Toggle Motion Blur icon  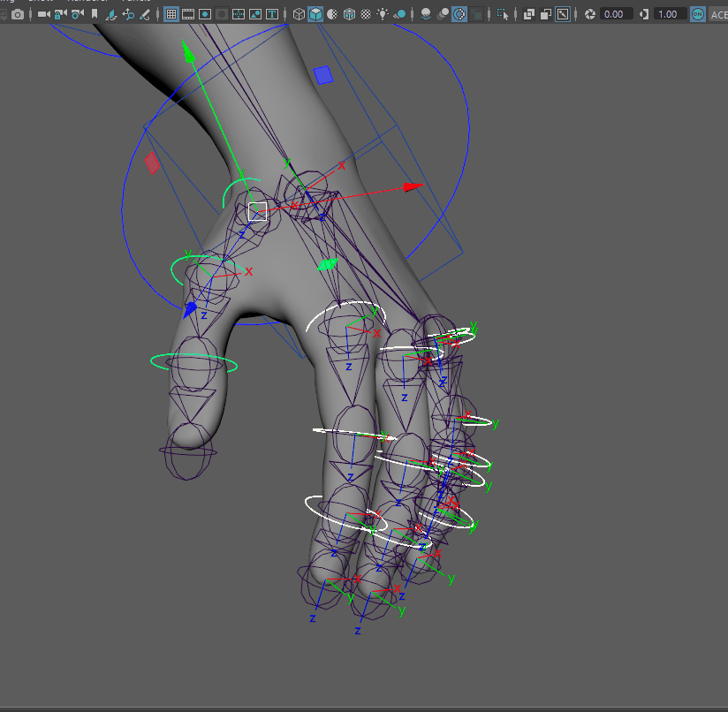coord(443,14)
